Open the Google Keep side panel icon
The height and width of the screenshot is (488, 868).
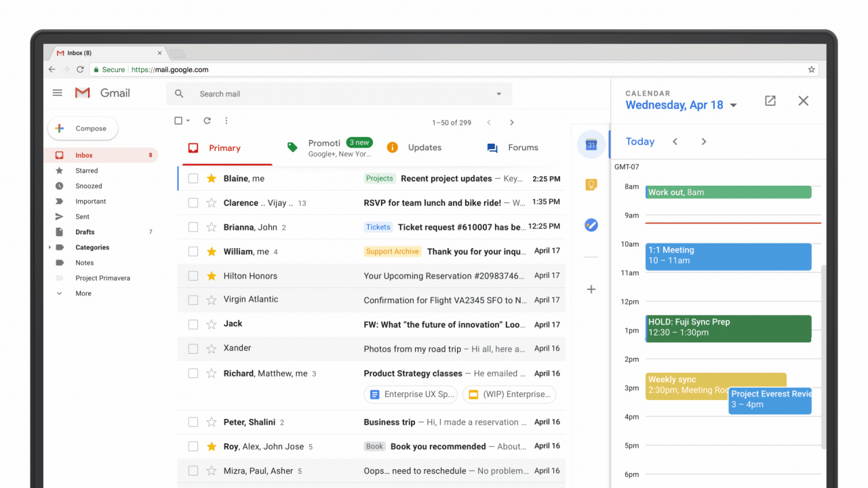pyautogui.click(x=591, y=185)
